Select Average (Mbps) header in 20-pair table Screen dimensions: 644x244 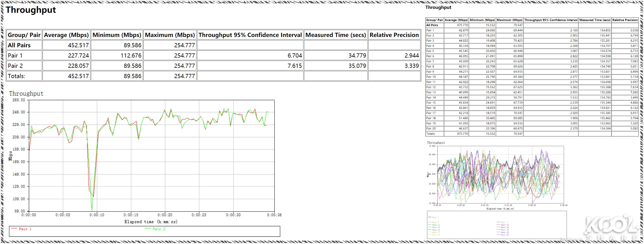click(x=456, y=20)
